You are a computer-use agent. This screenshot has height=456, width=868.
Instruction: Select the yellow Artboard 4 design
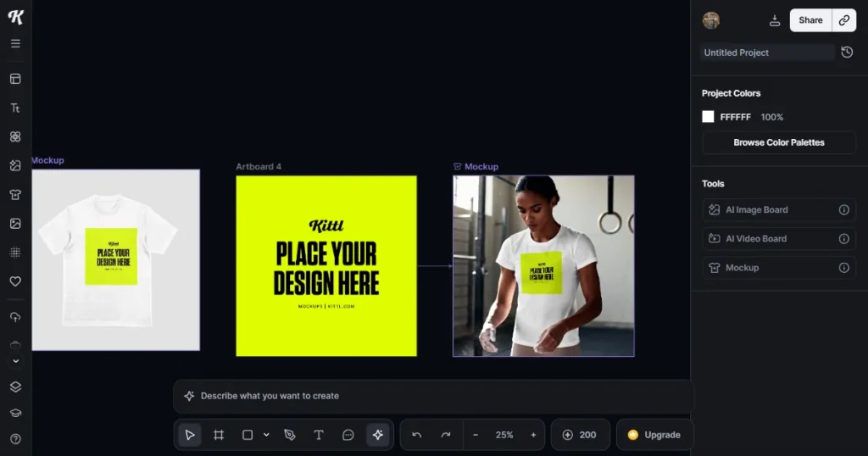coord(326,266)
